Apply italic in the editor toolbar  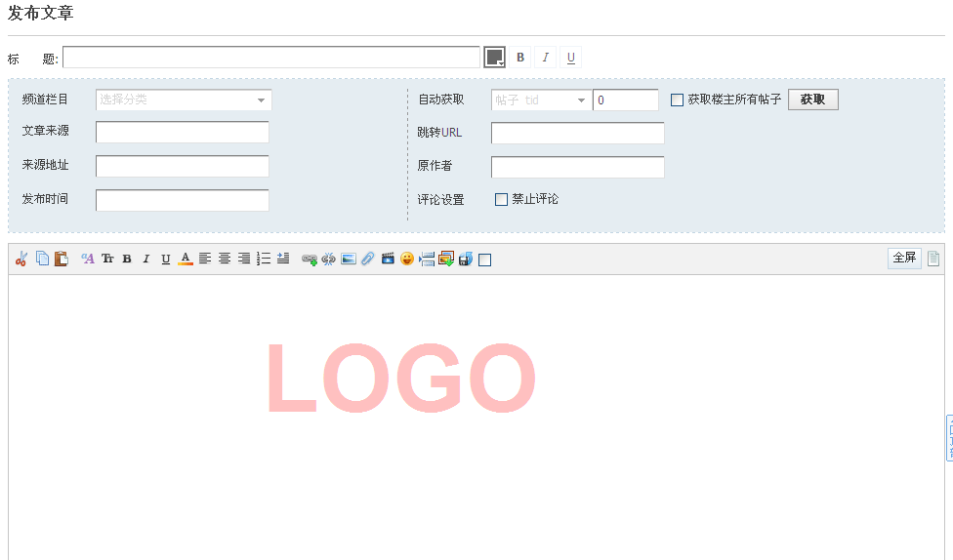click(x=145, y=259)
